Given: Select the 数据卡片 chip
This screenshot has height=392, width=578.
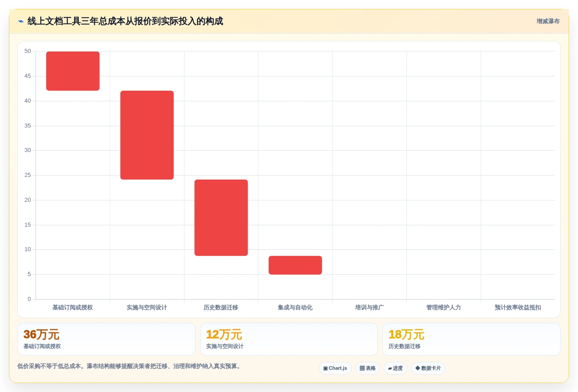Looking at the screenshot, I should (x=428, y=368).
